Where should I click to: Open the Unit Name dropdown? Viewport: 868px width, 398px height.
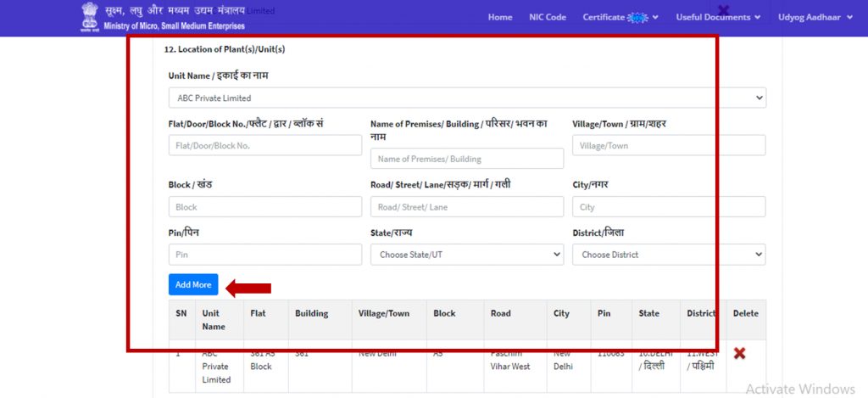(467, 98)
